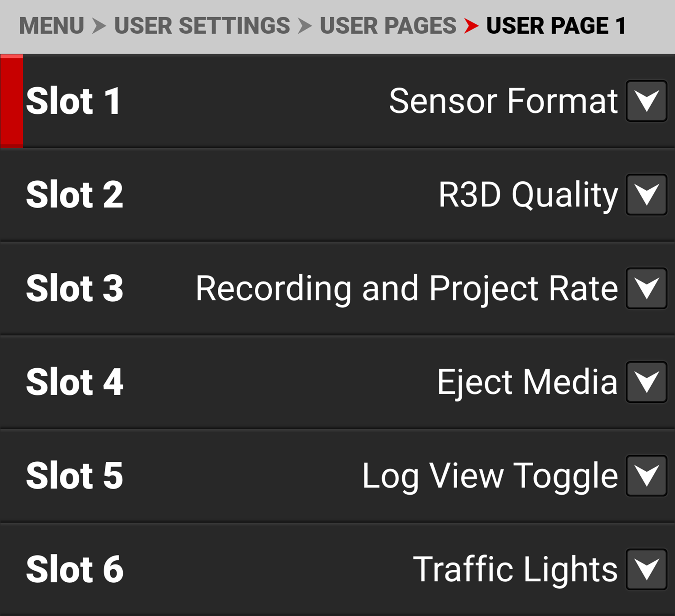Navigate to USER SETTINGS breadcrumb
The height and width of the screenshot is (616, 675).
pos(202,26)
